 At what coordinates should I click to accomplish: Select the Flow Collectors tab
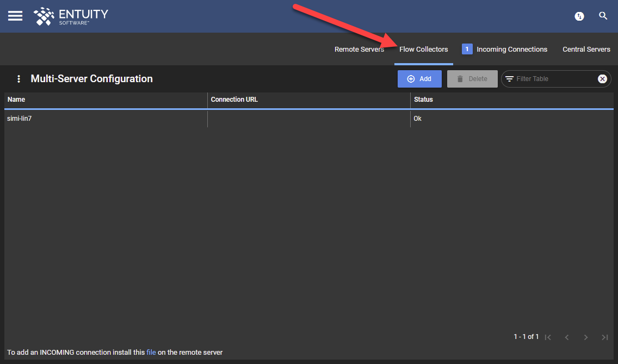pos(424,50)
